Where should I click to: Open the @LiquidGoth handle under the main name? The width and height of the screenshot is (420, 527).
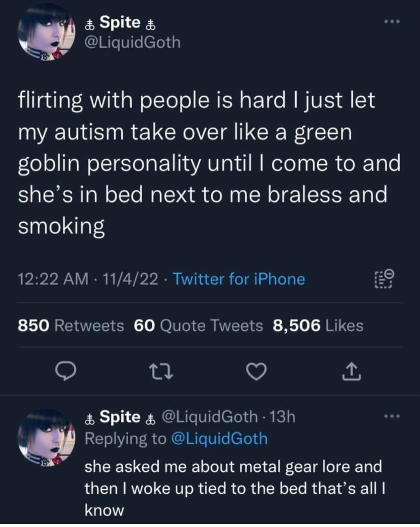point(133,42)
